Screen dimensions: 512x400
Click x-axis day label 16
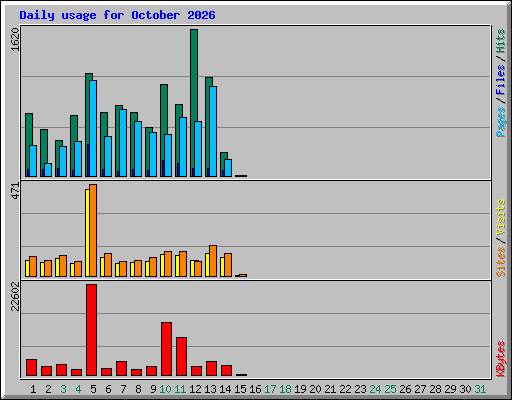pos(255,389)
